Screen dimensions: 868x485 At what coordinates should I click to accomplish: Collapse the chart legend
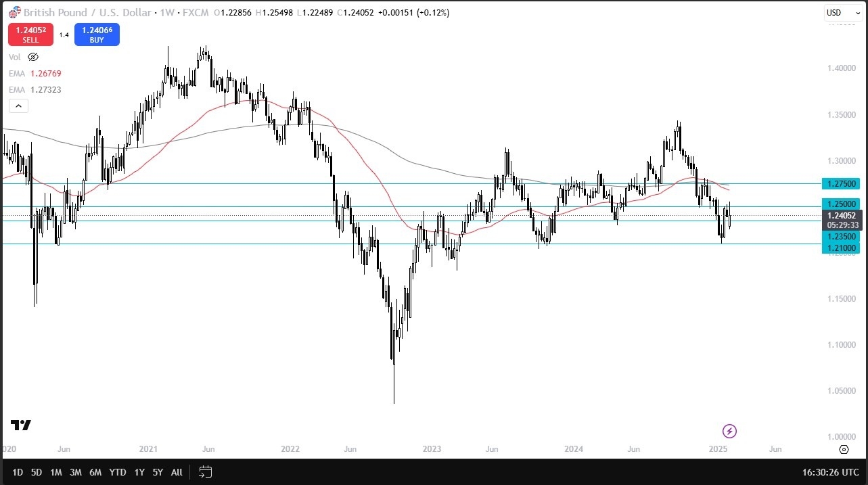coord(18,106)
